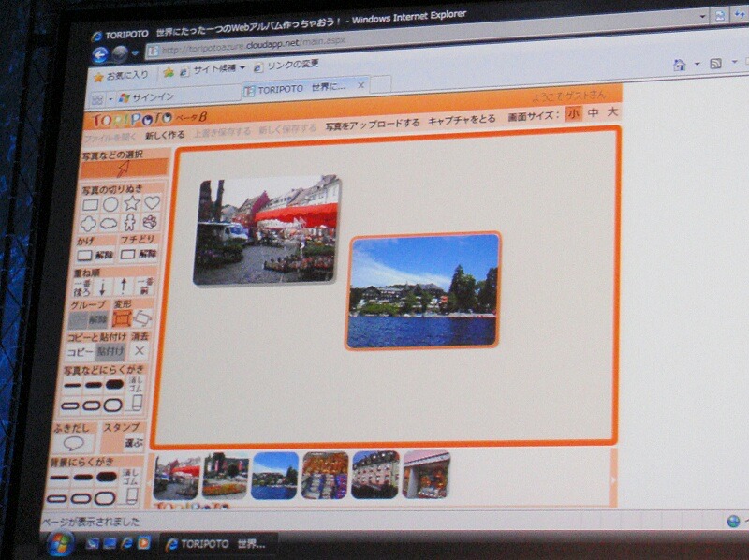Select the lake house photo on canvas
749x560 pixels.
[x=423, y=291]
